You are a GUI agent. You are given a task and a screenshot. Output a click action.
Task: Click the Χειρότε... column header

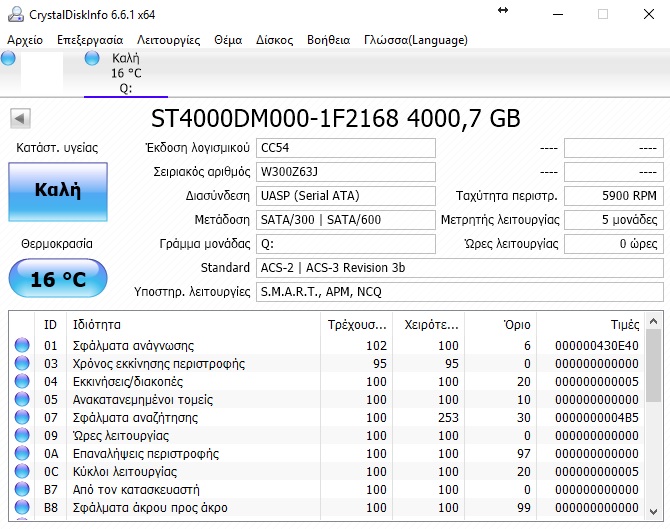pos(429,325)
